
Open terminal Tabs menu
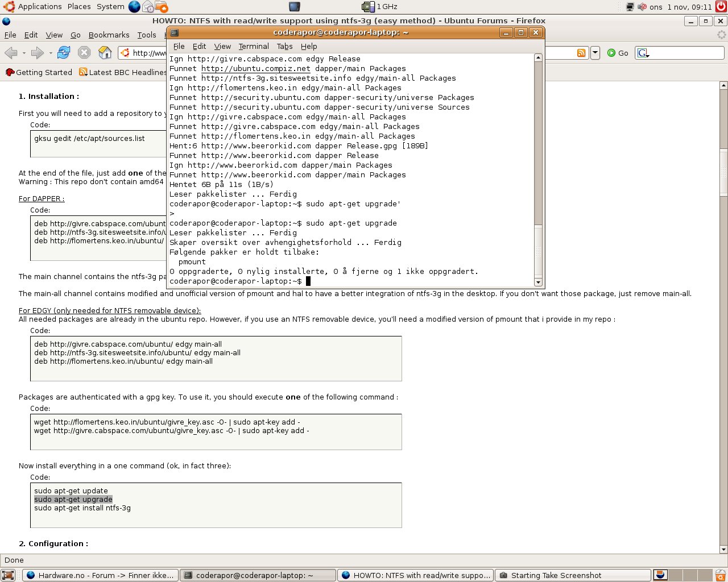284,46
